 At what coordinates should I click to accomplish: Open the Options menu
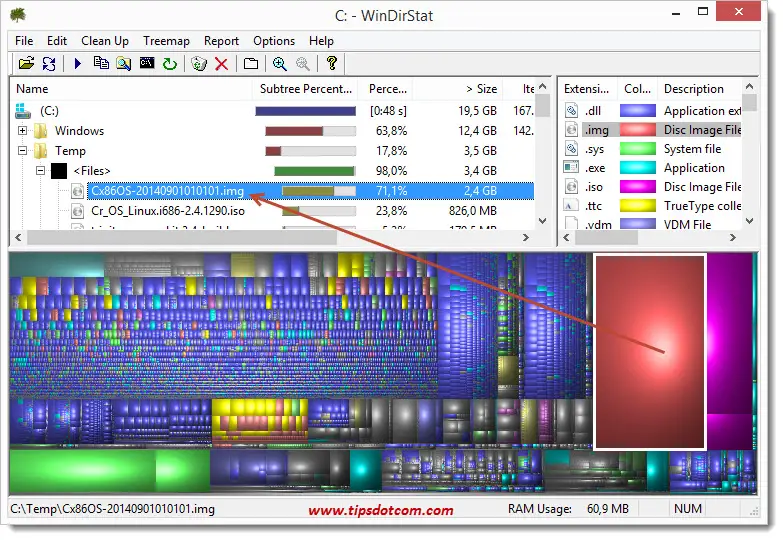click(x=274, y=41)
